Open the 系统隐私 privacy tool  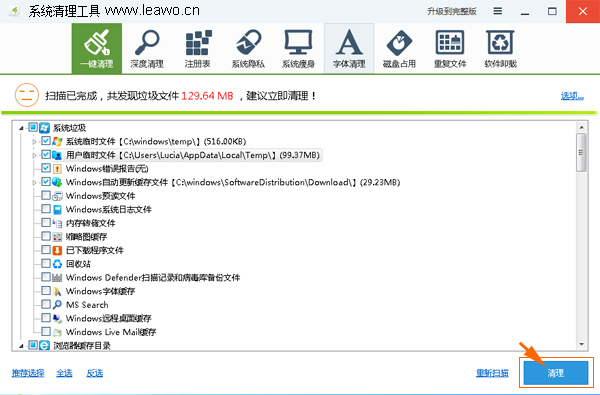tap(248, 48)
